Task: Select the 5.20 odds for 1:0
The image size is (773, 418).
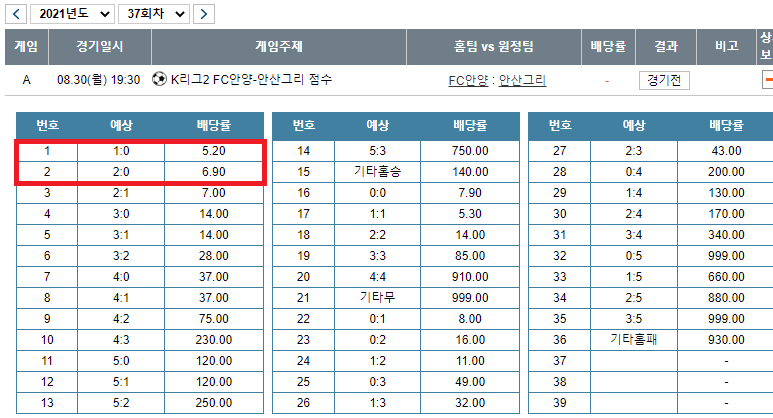Action: (x=214, y=151)
